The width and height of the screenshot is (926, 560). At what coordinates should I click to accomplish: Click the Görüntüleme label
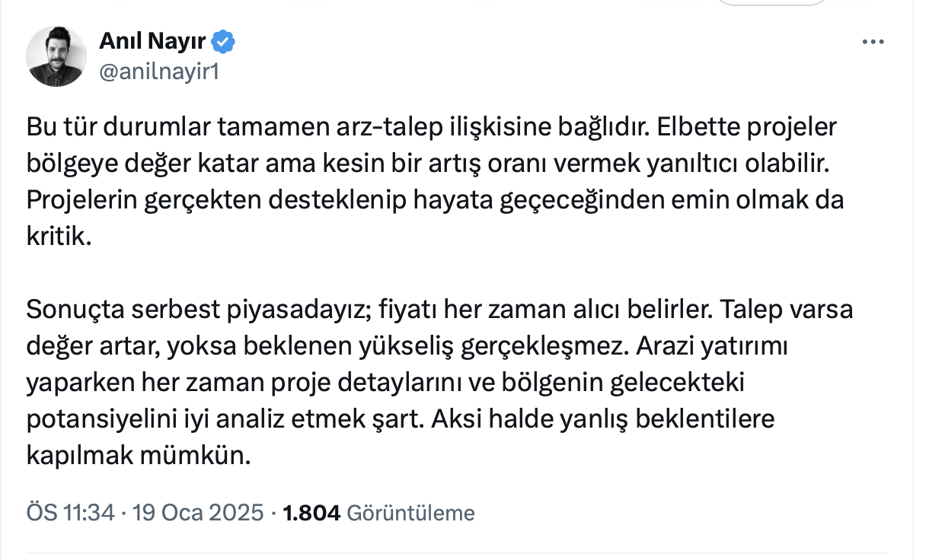[410, 514]
